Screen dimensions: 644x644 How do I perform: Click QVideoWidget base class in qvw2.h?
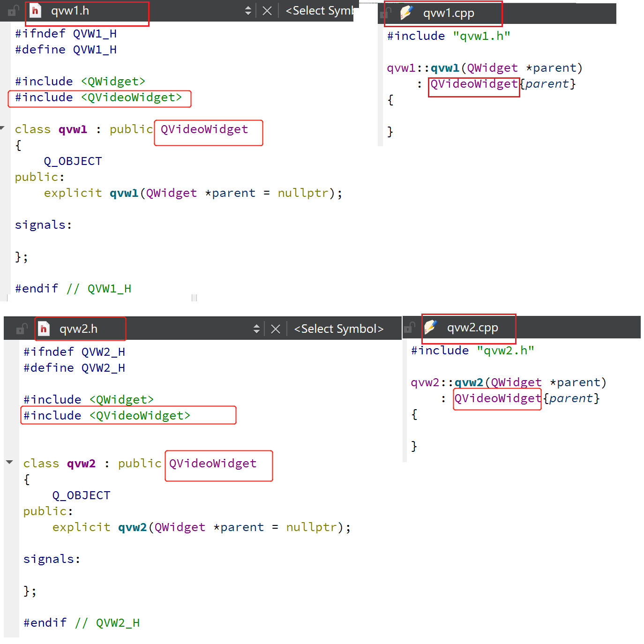[213, 464]
